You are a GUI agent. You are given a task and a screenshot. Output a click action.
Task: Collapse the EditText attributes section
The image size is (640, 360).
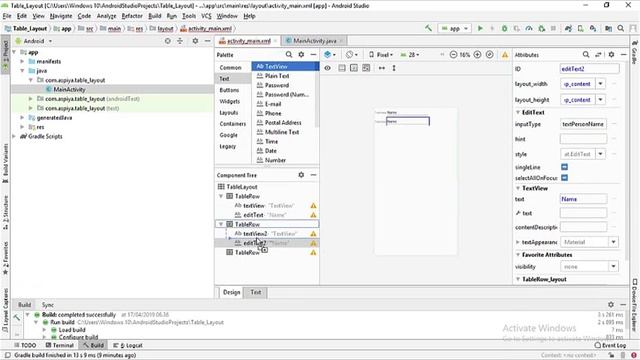pos(518,112)
